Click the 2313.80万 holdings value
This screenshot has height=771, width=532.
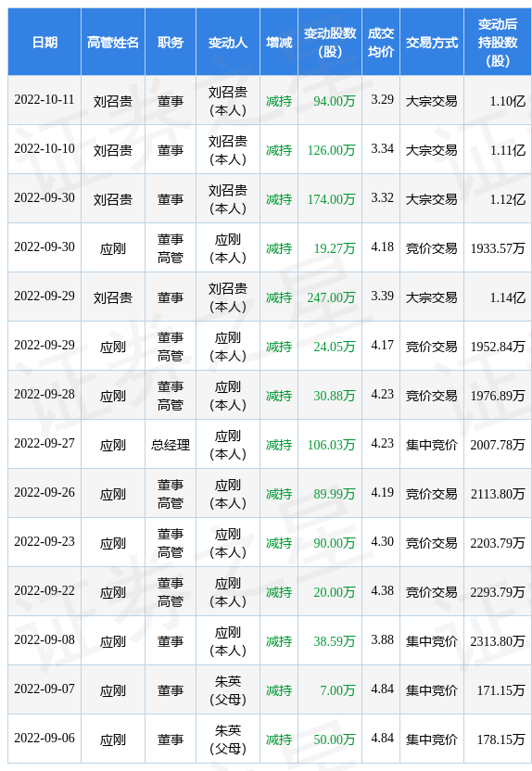pos(498,641)
